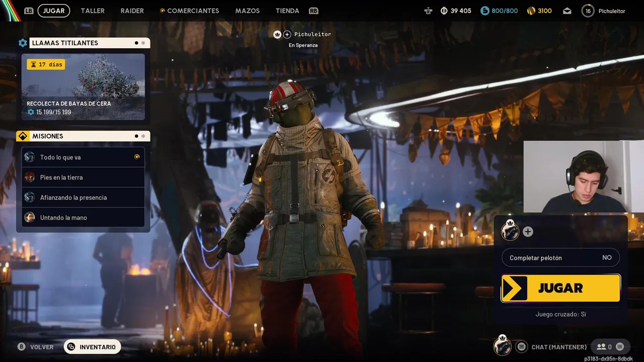Click the squad member avatar in the play panel
Screen dimensions: 644x362
tap(510, 231)
